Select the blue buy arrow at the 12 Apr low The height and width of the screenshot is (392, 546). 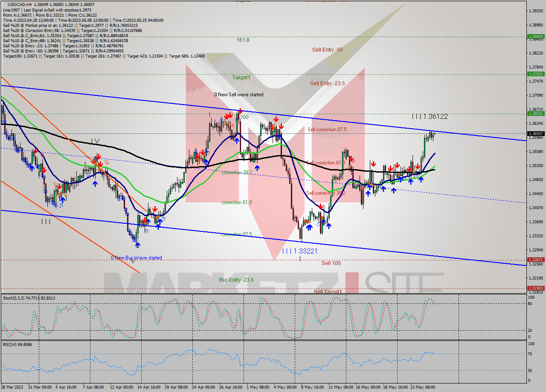pyautogui.click(x=138, y=245)
